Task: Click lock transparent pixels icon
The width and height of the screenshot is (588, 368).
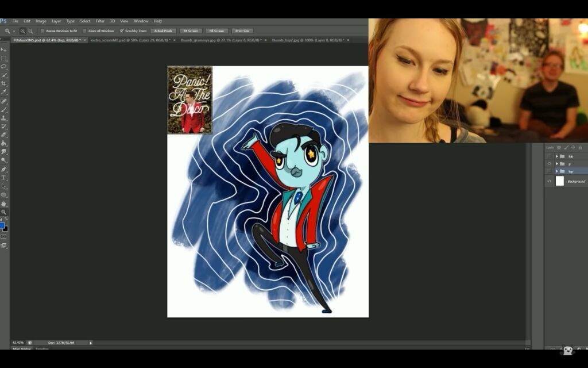Action: coord(559,148)
